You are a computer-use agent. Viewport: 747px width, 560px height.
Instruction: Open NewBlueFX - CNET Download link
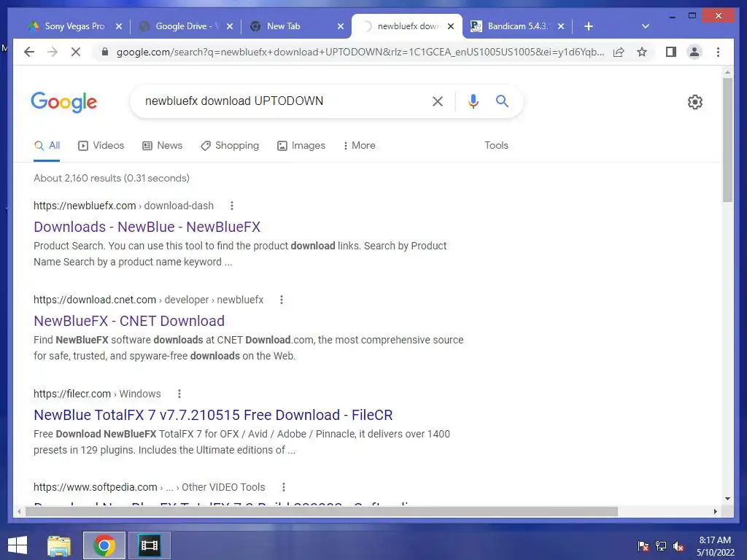point(129,321)
